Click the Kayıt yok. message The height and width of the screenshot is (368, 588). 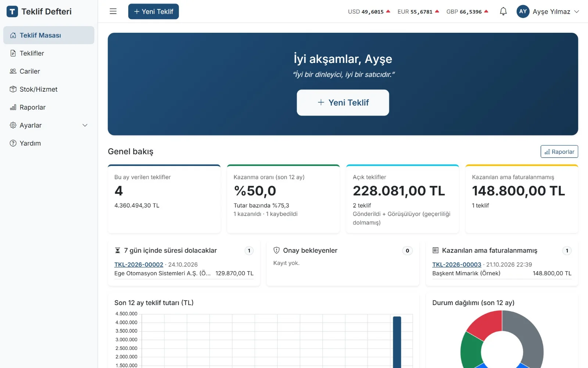286,263
